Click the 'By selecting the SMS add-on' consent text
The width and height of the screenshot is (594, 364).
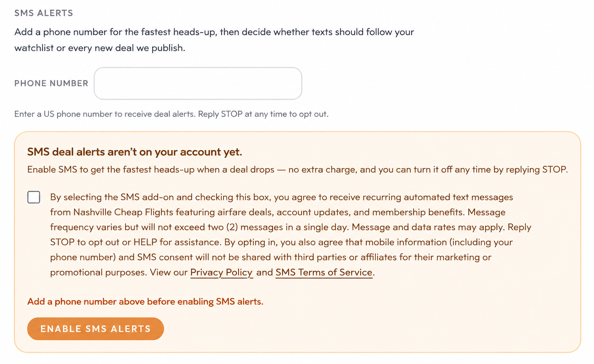pos(291,235)
